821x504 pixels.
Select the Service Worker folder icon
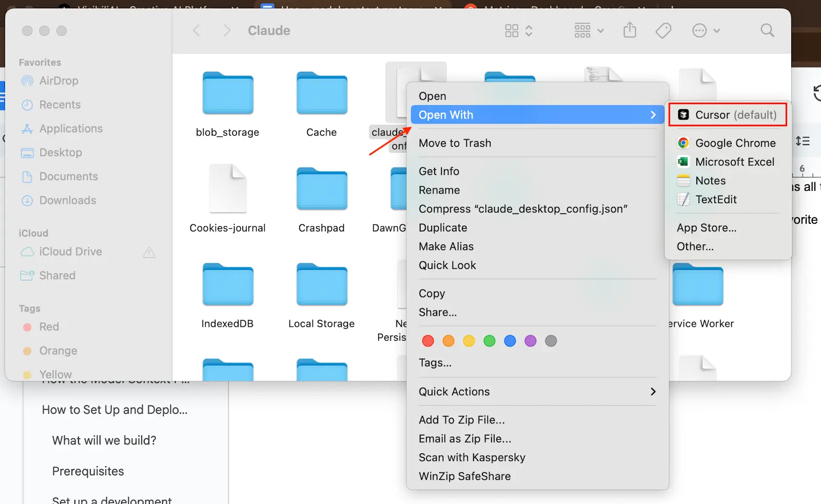pos(698,284)
